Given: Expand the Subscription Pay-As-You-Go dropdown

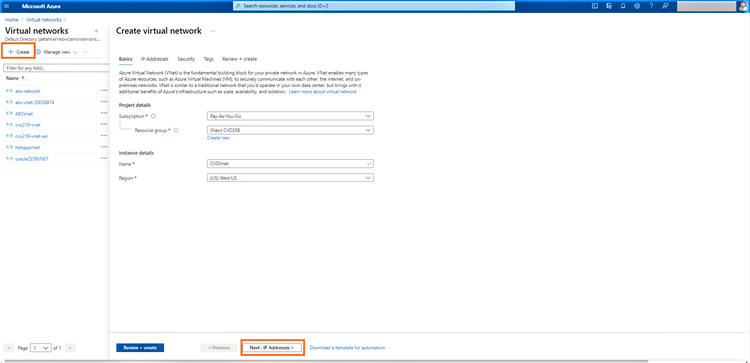Looking at the screenshot, I should [290, 116].
